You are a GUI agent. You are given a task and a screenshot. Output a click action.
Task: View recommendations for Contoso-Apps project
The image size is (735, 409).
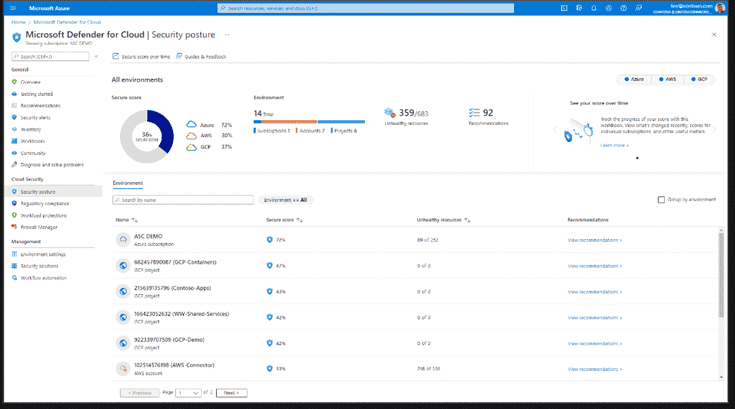click(594, 292)
